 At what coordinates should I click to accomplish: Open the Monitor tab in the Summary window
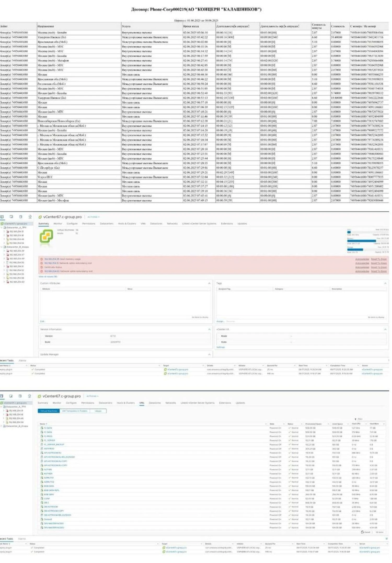pyautogui.click(x=58, y=224)
